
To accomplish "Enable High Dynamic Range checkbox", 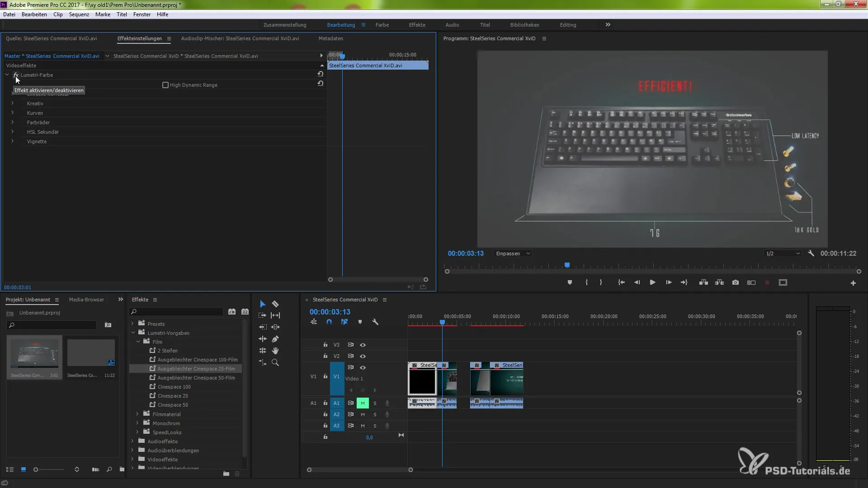I will pos(165,85).
